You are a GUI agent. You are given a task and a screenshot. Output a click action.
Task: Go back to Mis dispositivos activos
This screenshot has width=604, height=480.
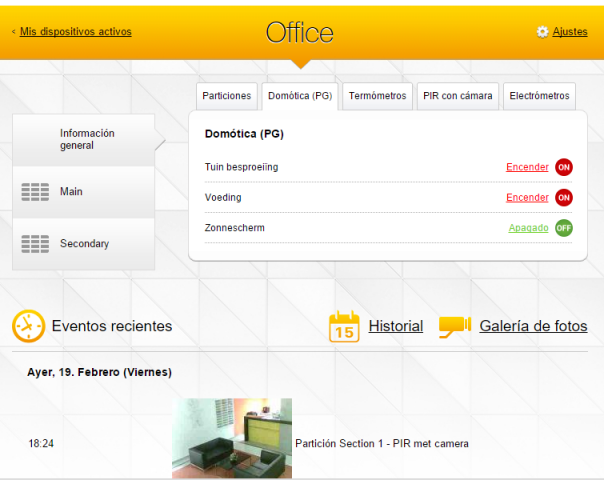click(75, 32)
